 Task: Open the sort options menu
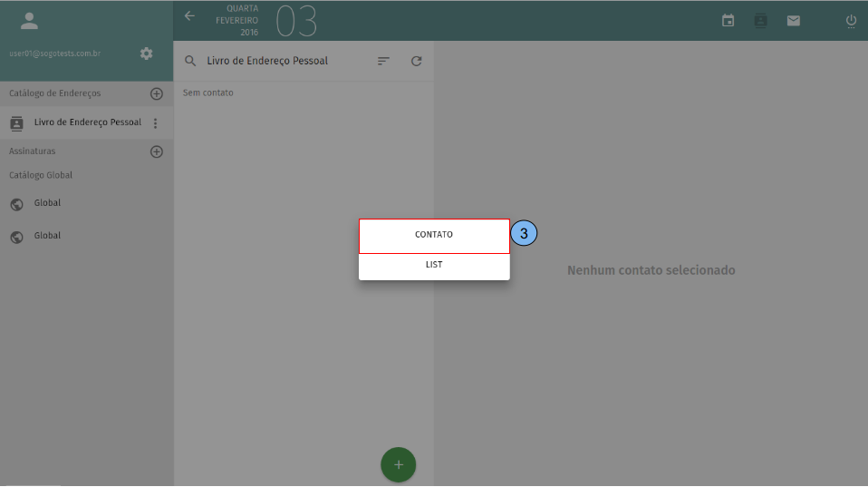[383, 61]
